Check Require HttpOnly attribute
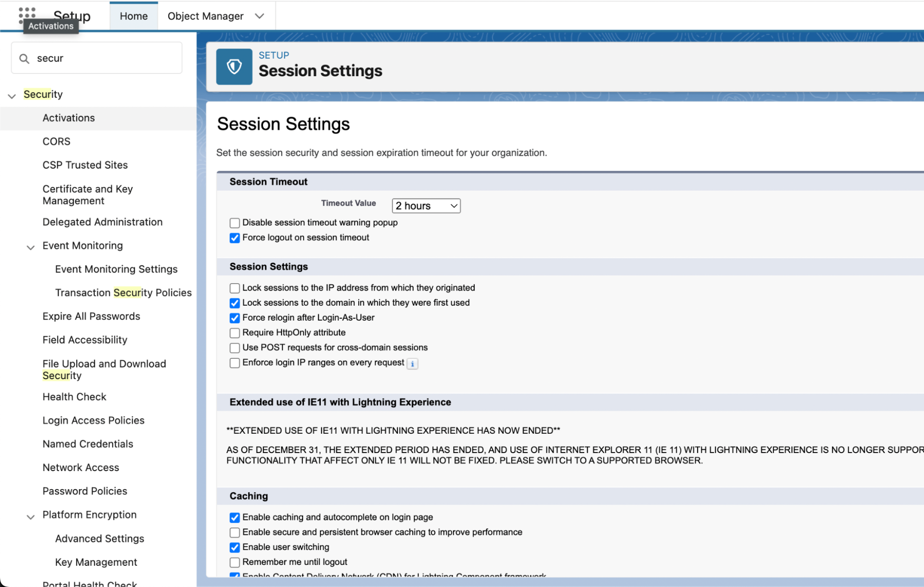Screen dimensions: 924x587 (235, 333)
